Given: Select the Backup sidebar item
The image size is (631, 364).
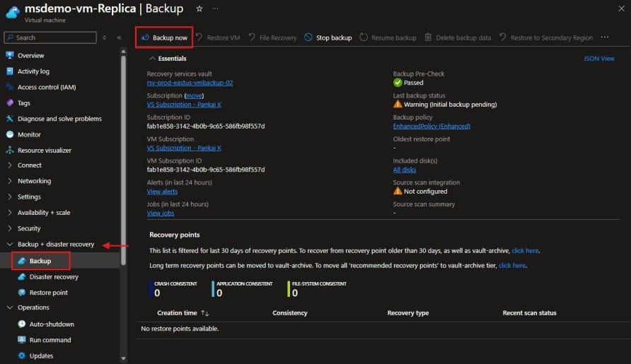Looking at the screenshot, I should pos(40,261).
